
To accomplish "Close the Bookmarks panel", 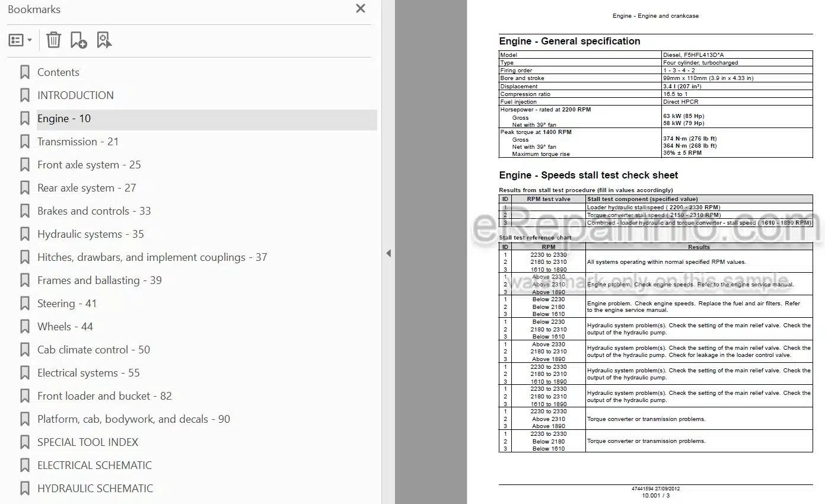I will click(360, 9).
